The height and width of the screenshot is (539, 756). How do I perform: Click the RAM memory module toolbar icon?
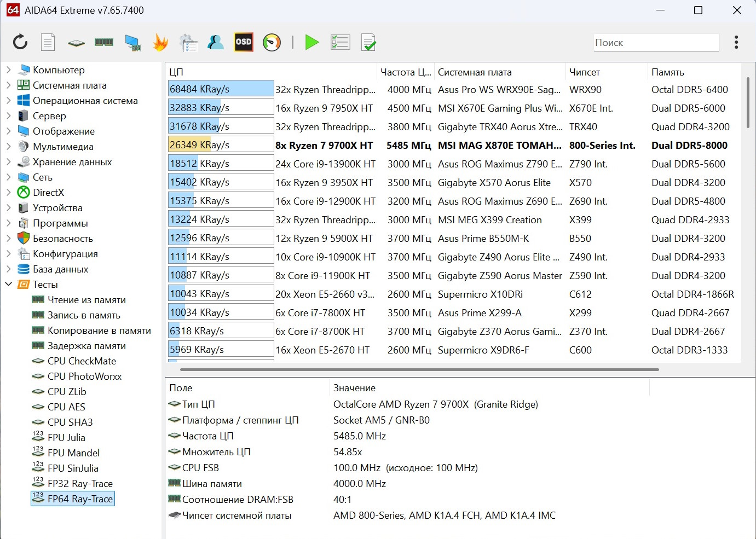(104, 42)
